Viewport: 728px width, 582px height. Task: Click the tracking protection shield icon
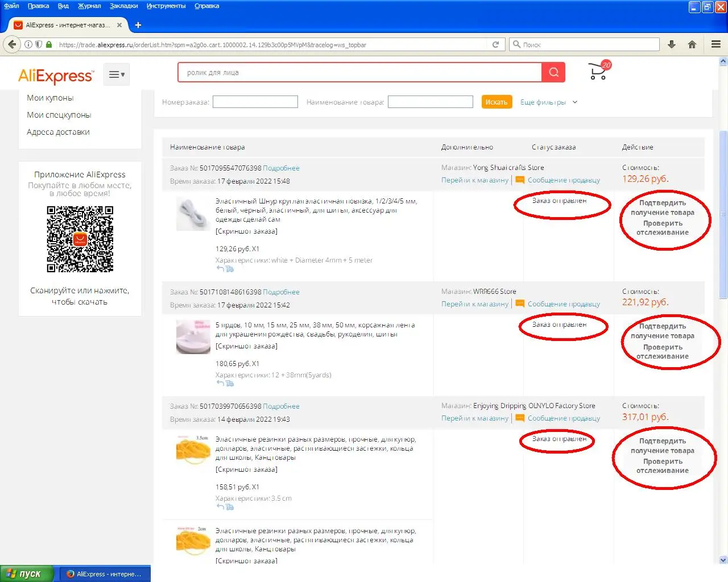pyautogui.click(x=39, y=44)
